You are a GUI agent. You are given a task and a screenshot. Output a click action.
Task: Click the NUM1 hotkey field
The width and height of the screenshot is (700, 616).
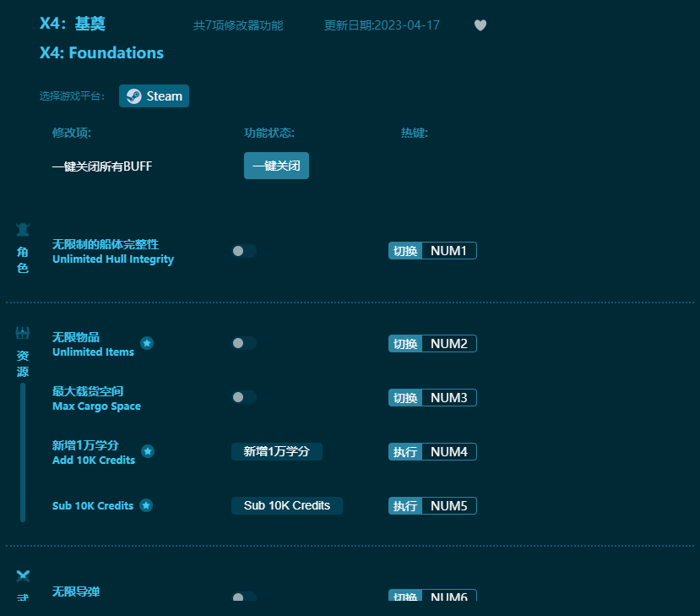tap(449, 250)
